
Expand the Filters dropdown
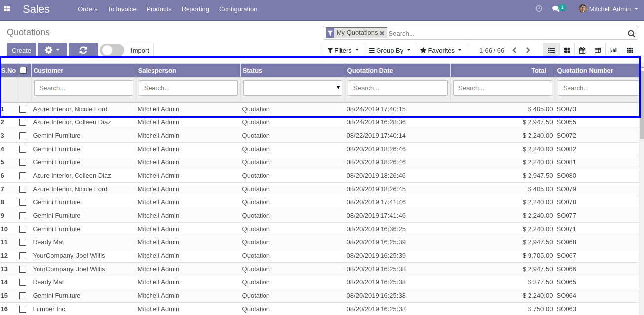[x=343, y=50]
